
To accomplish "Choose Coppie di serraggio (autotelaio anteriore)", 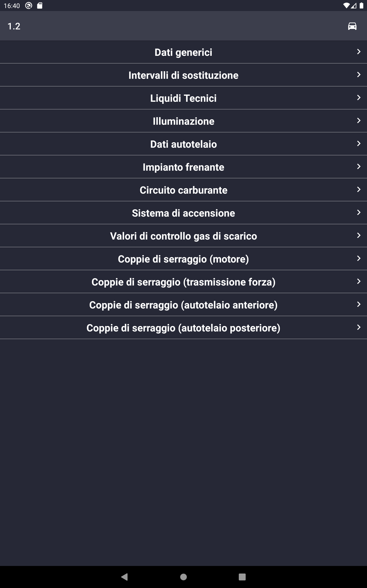I will pos(183,305).
